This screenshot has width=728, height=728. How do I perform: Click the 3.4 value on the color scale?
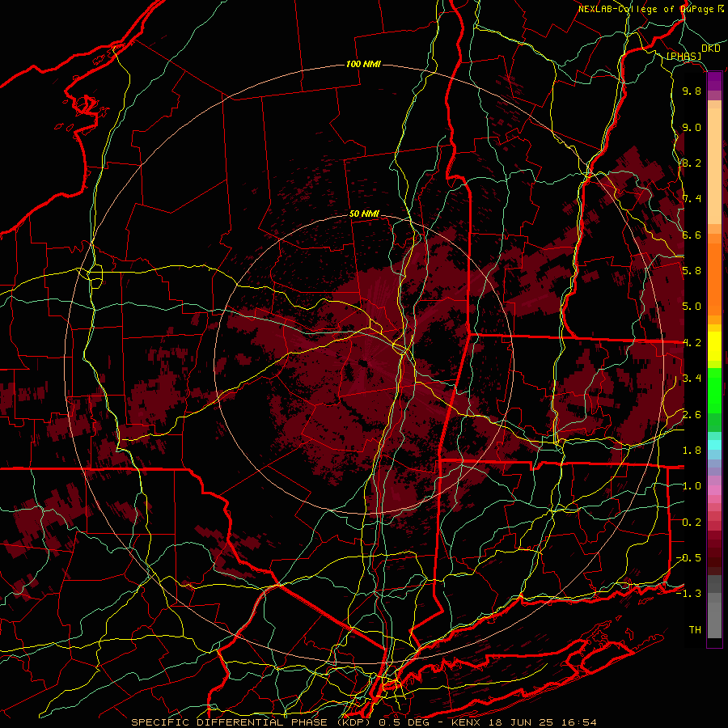[692, 379]
